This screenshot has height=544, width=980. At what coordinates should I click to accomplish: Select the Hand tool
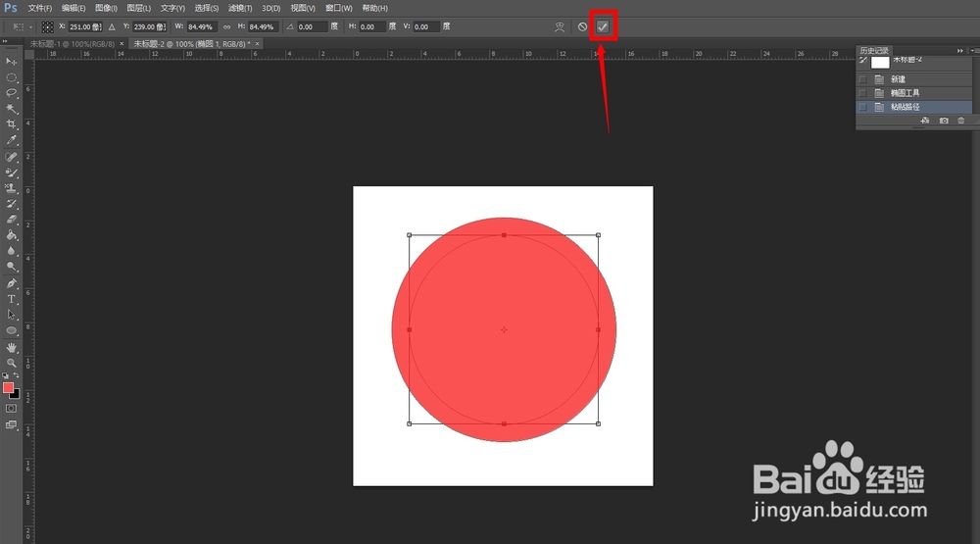[11, 347]
